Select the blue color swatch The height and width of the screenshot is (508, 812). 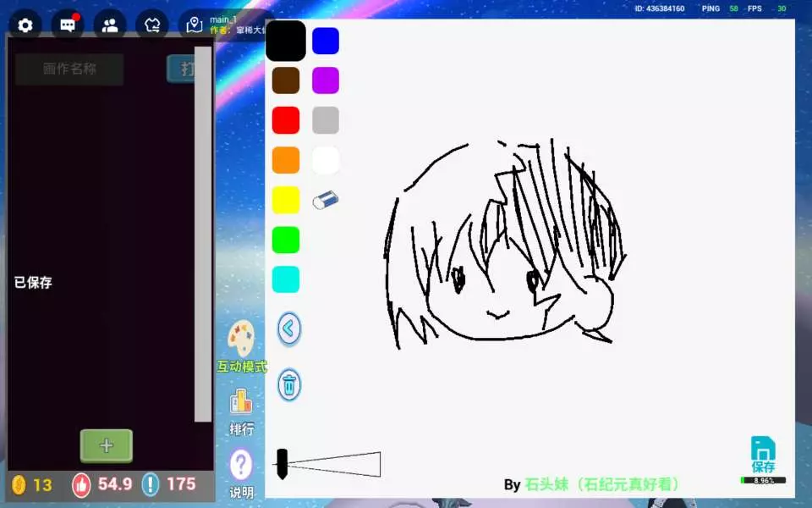(x=326, y=41)
